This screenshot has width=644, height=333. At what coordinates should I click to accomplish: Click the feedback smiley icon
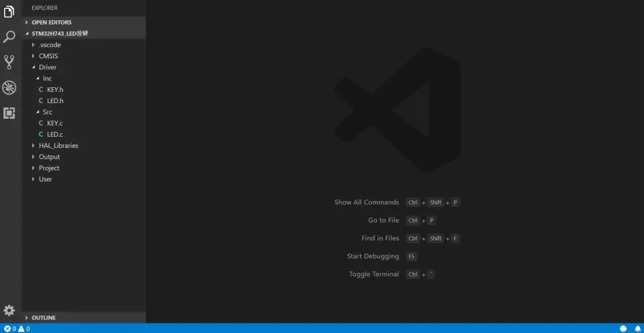tap(623, 328)
